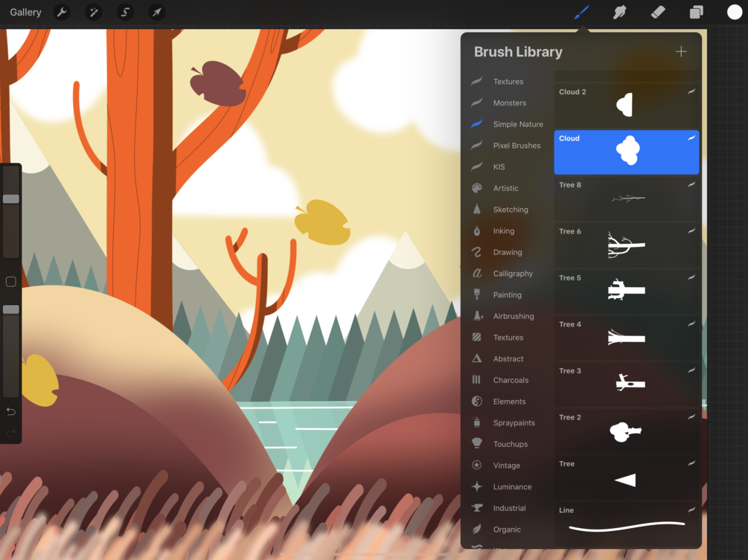Click the Industrial anvil icon

[x=476, y=508]
